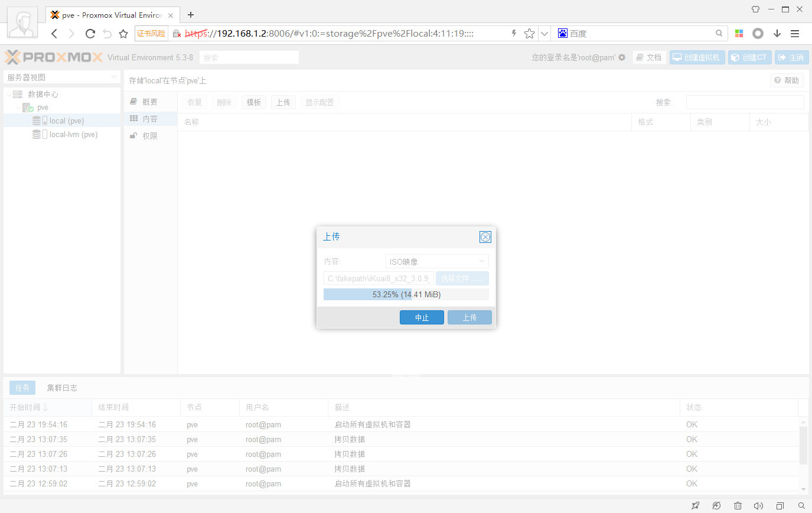Click the round gray extension icon
Viewport: 812px width, 513px height.
tap(758, 34)
